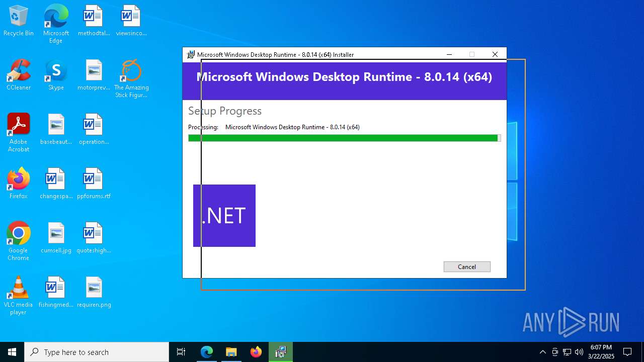Select the methodtal Word document
Screen dimensions: 644x362
(94, 21)
